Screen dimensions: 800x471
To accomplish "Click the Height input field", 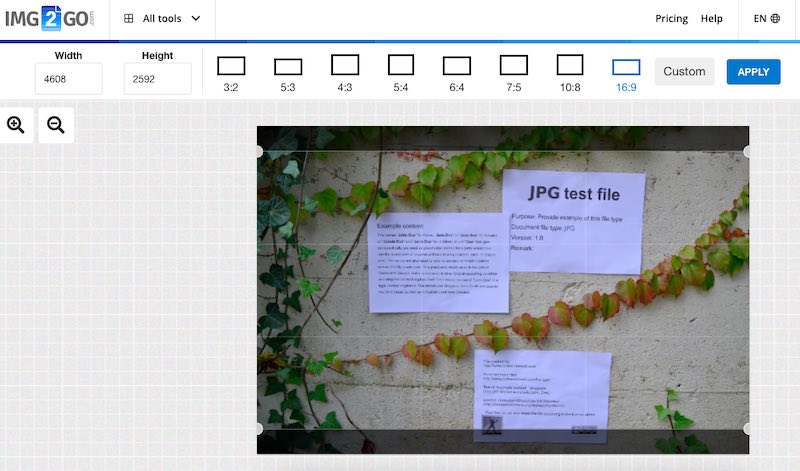I will point(158,79).
